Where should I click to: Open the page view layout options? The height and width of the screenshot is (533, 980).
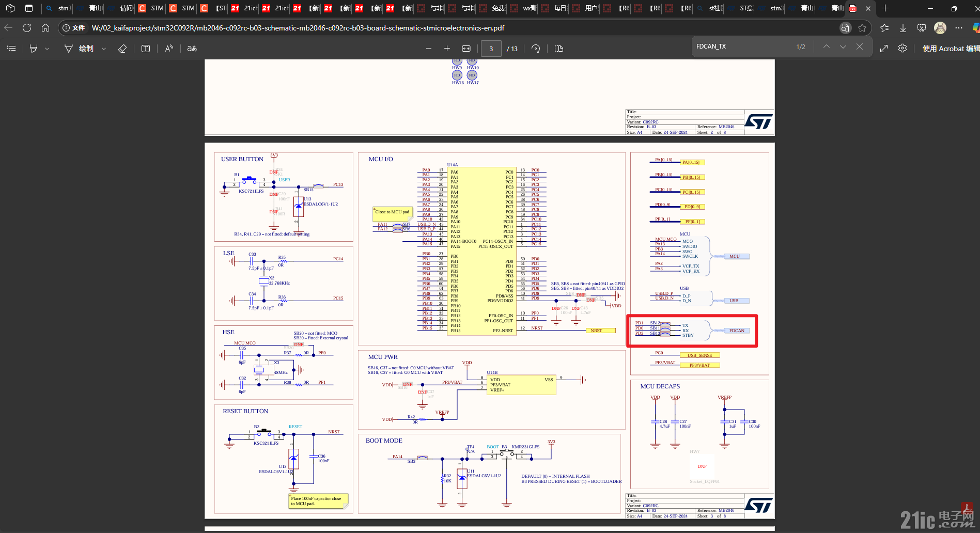coord(559,49)
